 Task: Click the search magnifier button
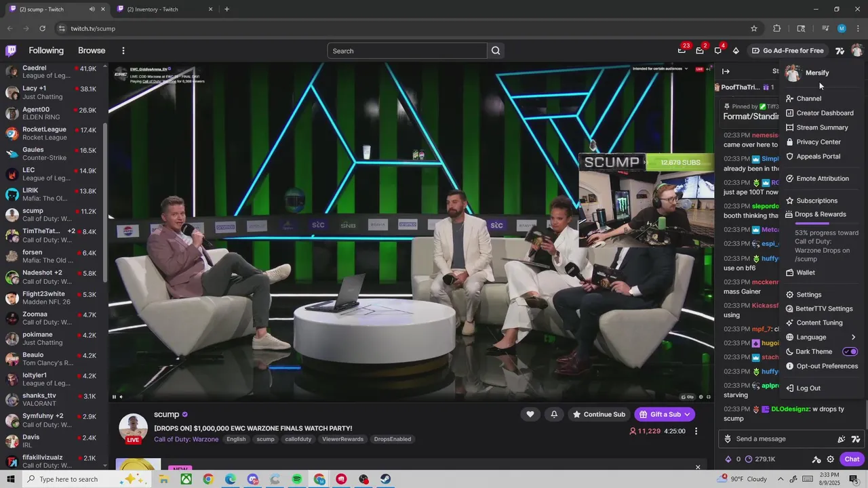[x=496, y=51]
